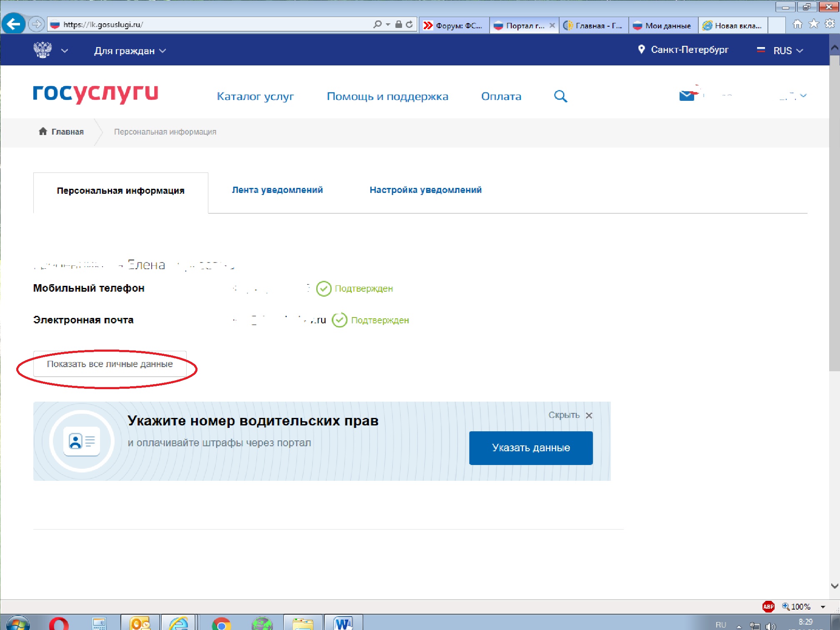Open Microsoft Word from the taskbar
Screen dimensions: 840x630
pos(343,622)
